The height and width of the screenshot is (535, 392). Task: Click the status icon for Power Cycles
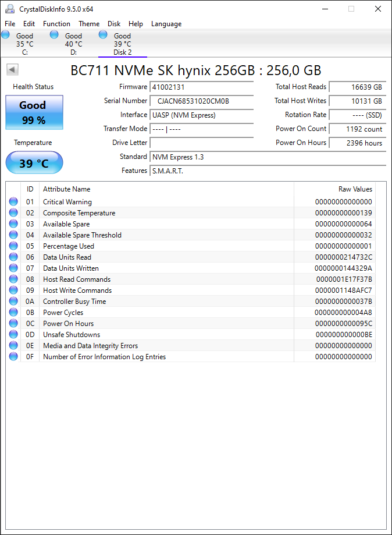[x=13, y=312]
